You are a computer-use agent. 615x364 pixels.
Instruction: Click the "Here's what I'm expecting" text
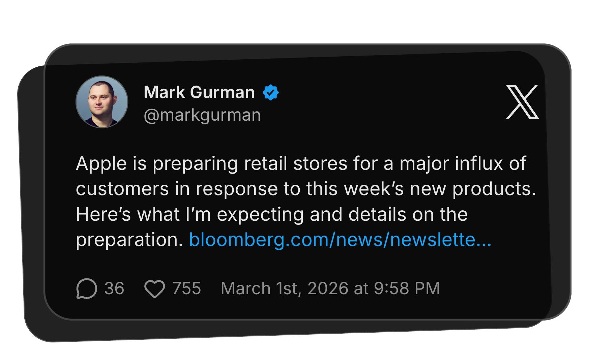[x=190, y=214]
